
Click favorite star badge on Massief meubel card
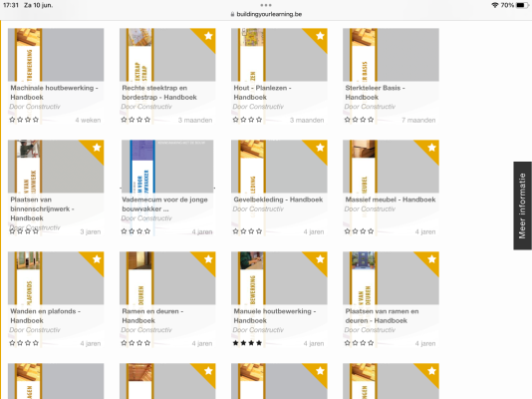431,148
